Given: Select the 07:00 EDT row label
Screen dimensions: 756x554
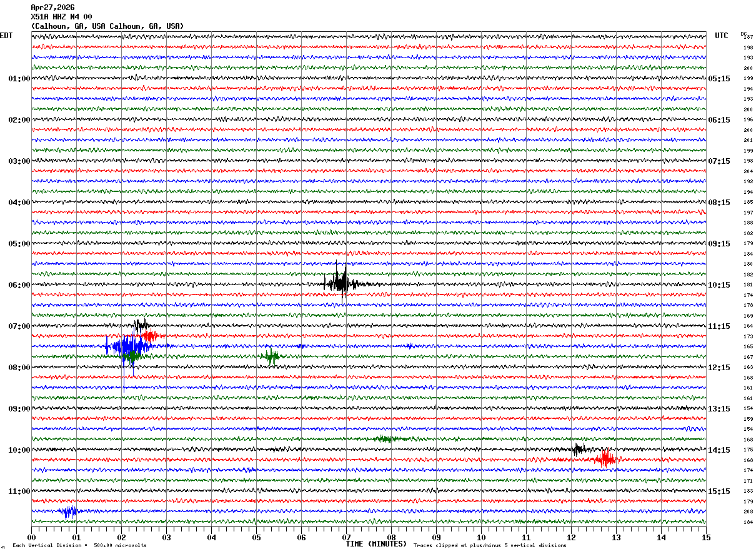Looking at the screenshot, I should [x=19, y=326].
